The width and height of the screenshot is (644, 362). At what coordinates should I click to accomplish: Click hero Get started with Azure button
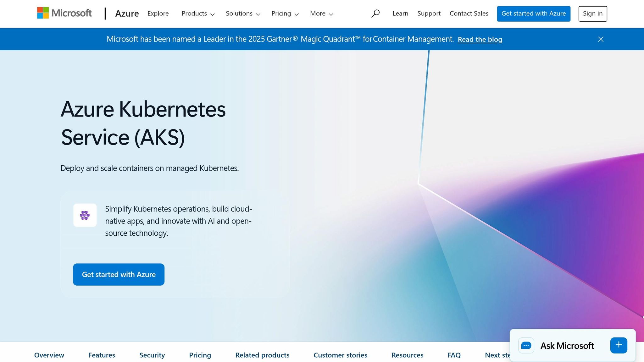coord(119,274)
